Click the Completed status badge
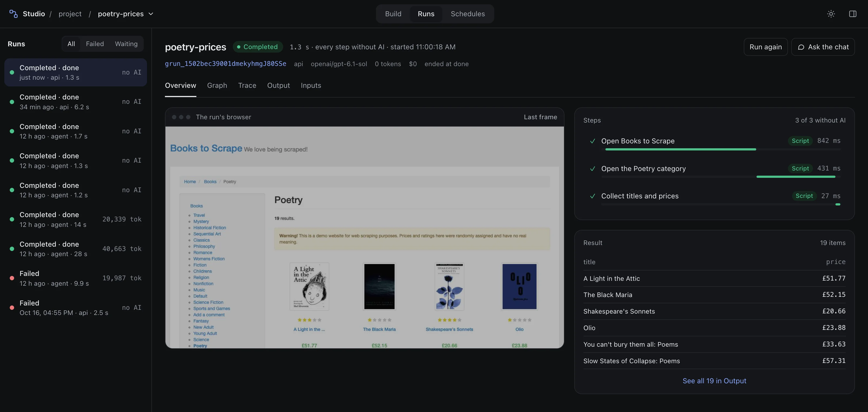The image size is (868, 412). (x=257, y=47)
